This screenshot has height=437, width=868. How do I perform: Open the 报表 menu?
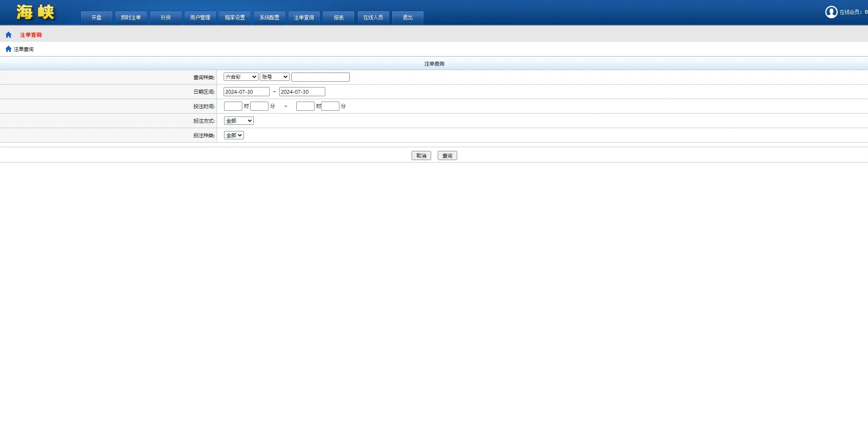(338, 17)
